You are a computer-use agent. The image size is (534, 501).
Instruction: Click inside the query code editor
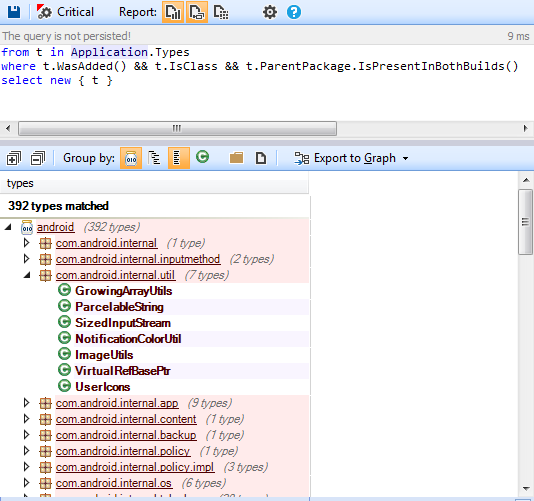[267, 82]
